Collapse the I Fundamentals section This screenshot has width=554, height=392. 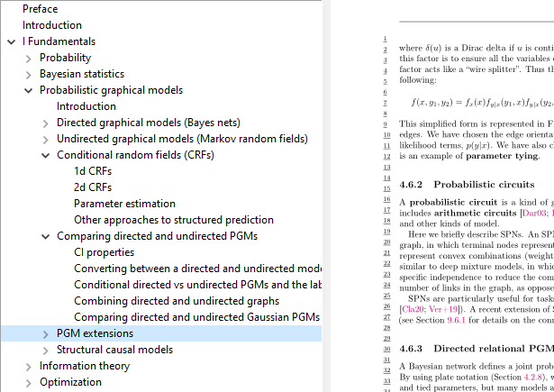tap(12, 42)
